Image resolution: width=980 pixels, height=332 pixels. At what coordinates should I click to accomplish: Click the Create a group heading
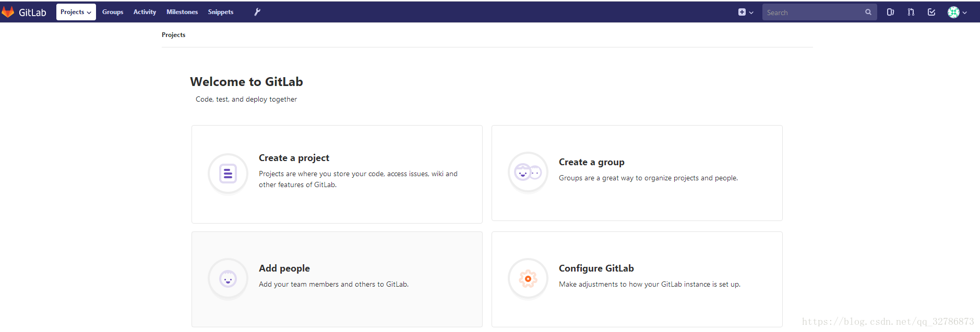tap(591, 162)
